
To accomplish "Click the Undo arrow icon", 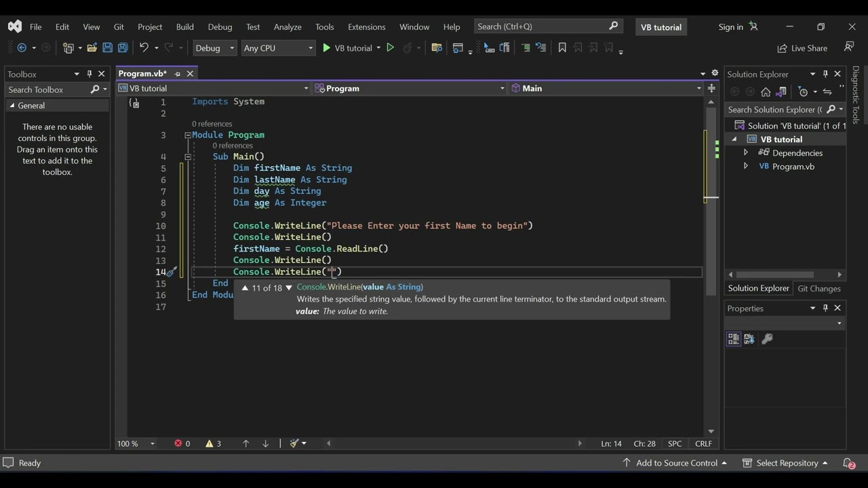I will coord(144,48).
